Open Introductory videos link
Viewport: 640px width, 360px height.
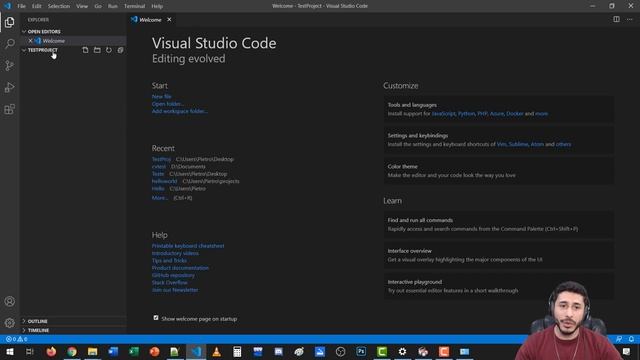click(175, 253)
